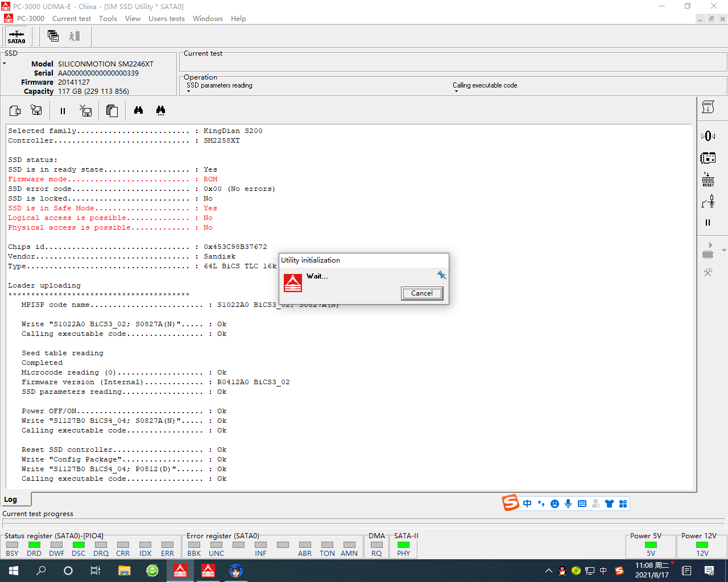728x582 pixels.
Task: Click the SATA0 port toolbar button
Action: click(x=16, y=36)
